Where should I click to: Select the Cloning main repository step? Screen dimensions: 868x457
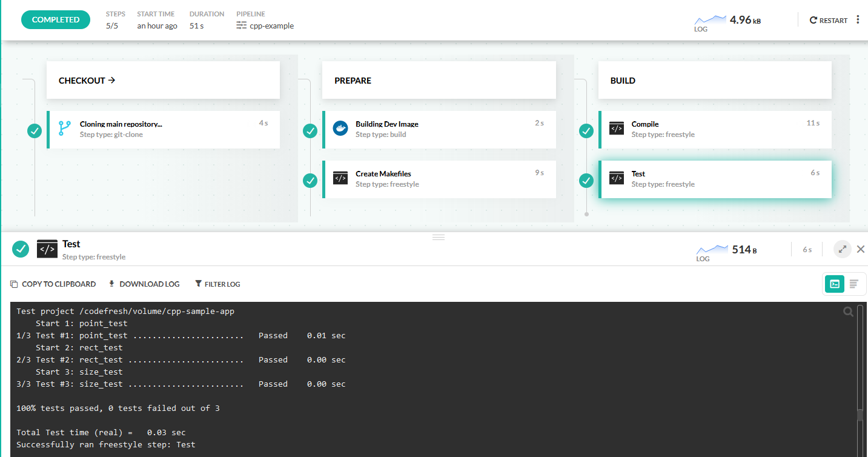click(x=164, y=130)
